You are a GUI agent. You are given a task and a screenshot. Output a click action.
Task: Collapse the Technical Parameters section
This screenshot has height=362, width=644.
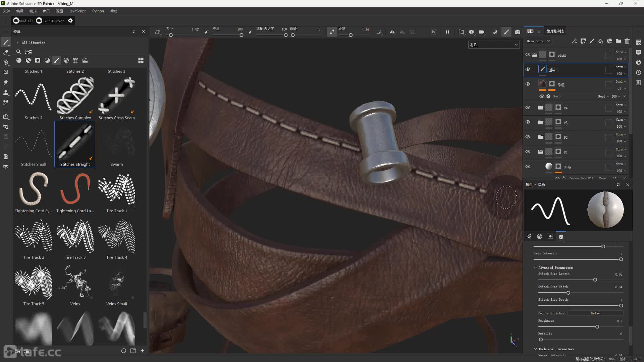click(536, 349)
